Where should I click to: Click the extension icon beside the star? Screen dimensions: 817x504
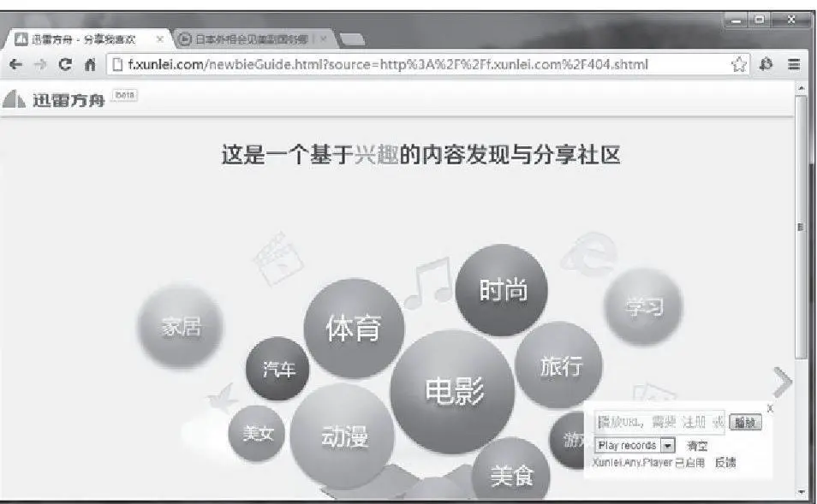(x=766, y=64)
